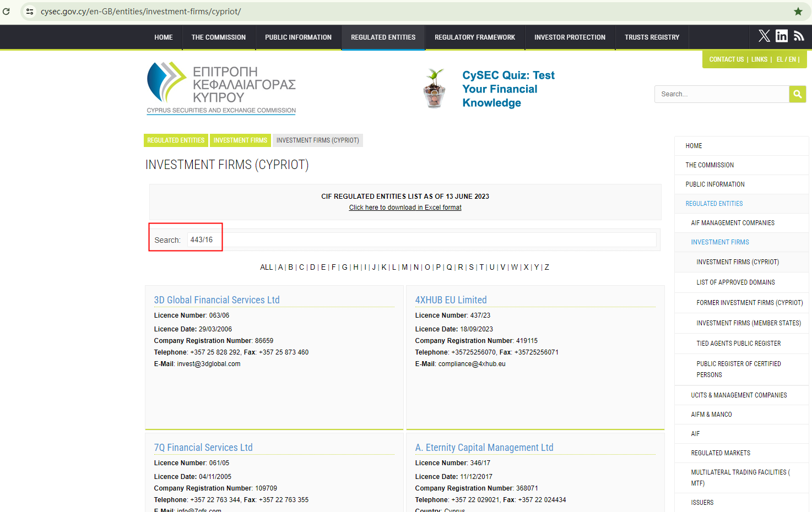
Task: Open A. Eternity Capital Management Ltd
Action: (484, 448)
